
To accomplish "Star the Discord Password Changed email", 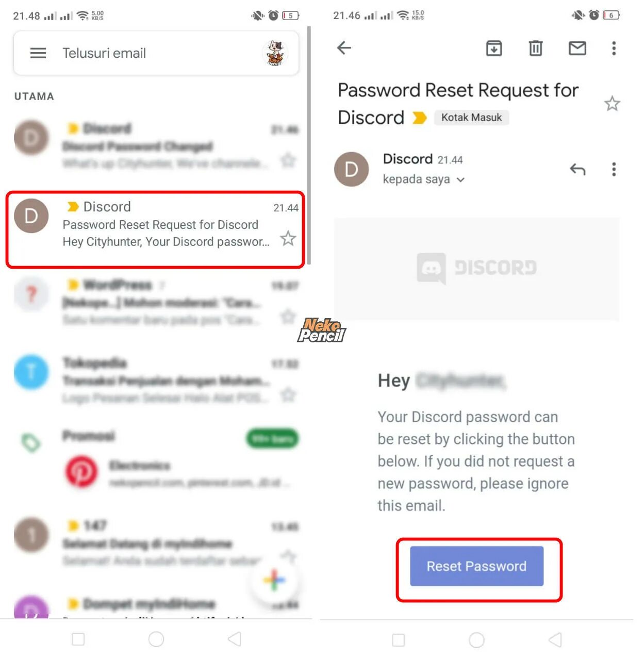I will pyautogui.click(x=288, y=160).
